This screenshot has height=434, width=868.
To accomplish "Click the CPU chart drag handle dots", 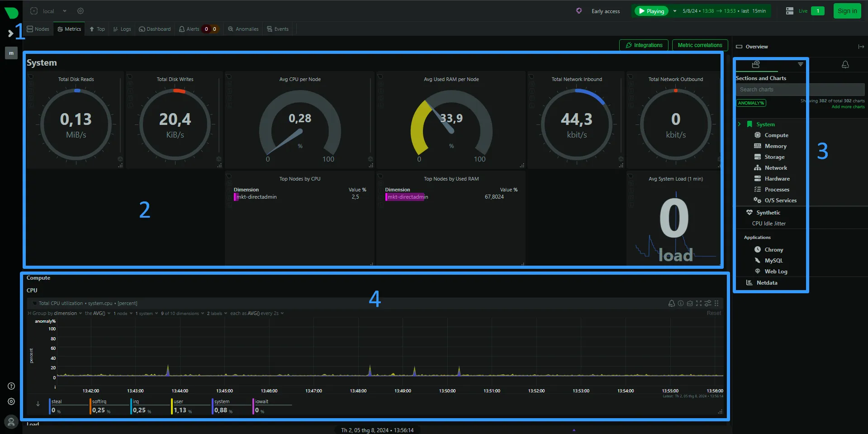I will coord(716,303).
